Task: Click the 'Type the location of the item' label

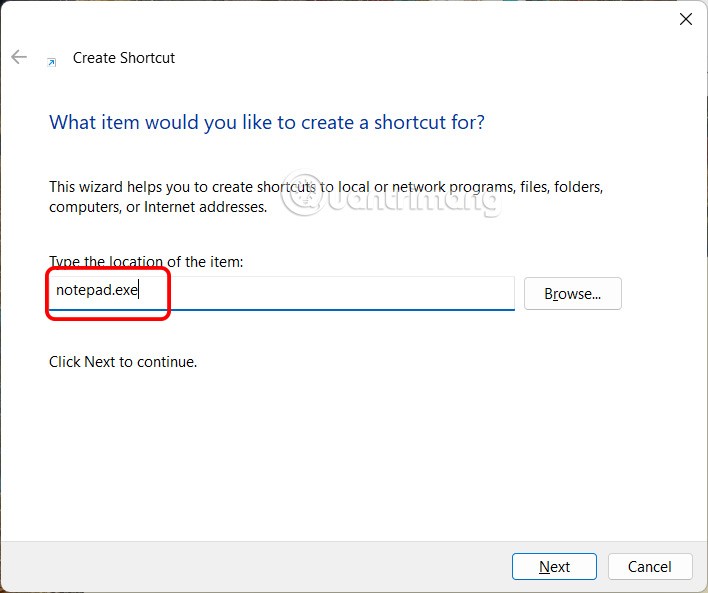Action: pos(146,262)
